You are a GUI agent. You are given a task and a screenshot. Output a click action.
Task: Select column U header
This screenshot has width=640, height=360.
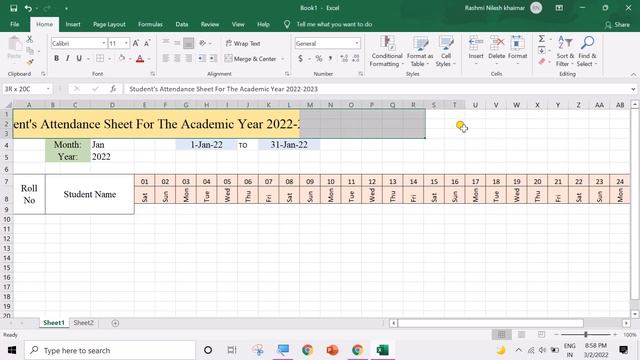coord(475,105)
